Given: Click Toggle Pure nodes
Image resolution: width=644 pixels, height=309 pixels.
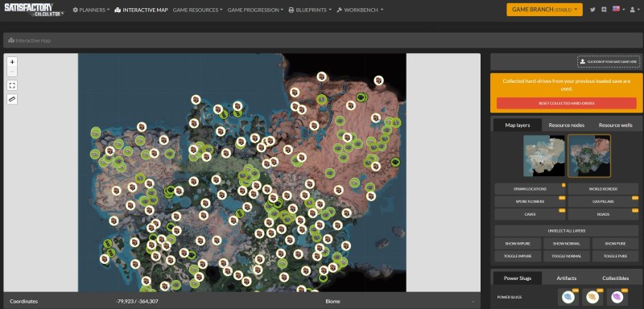Looking at the screenshot, I should click(615, 256).
